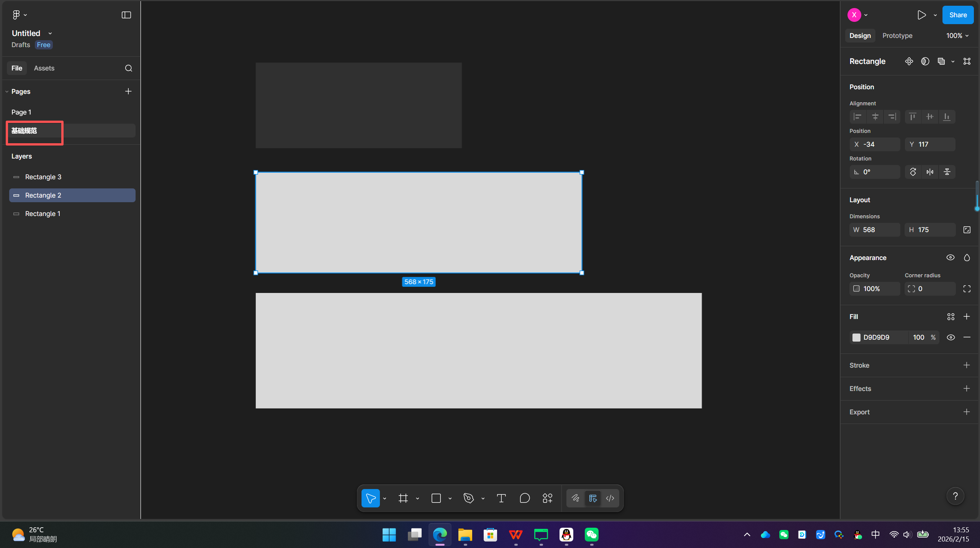
Task: Toggle Appearance layer visibility eye
Action: (950, 258)
